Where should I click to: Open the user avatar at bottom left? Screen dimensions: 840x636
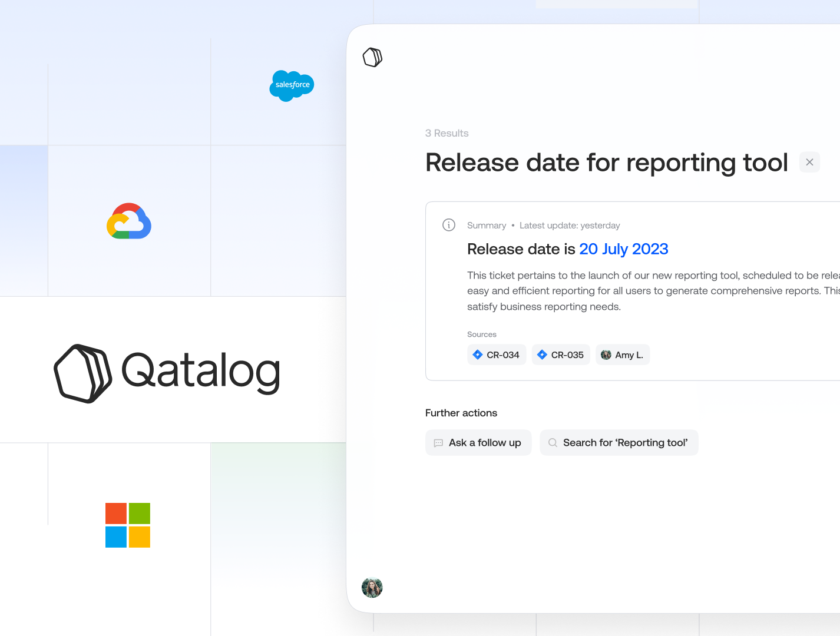[x=372, y=588]
